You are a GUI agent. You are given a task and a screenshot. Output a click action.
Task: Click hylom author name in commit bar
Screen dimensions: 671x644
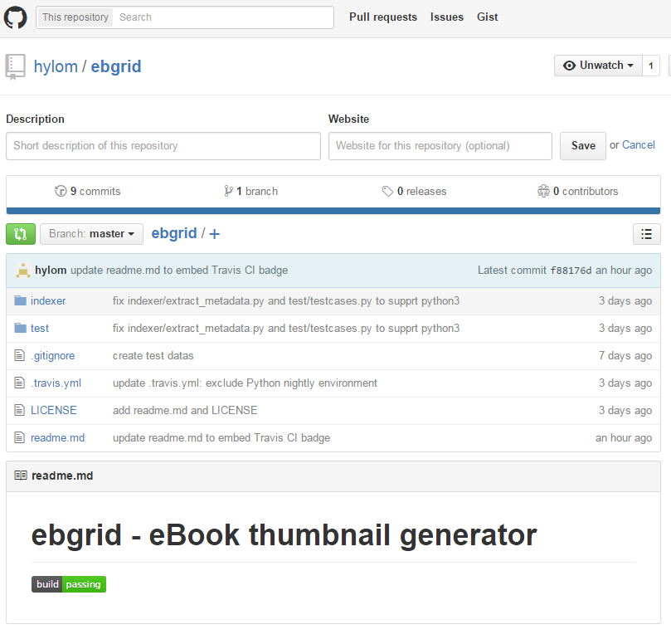[51, 271]
